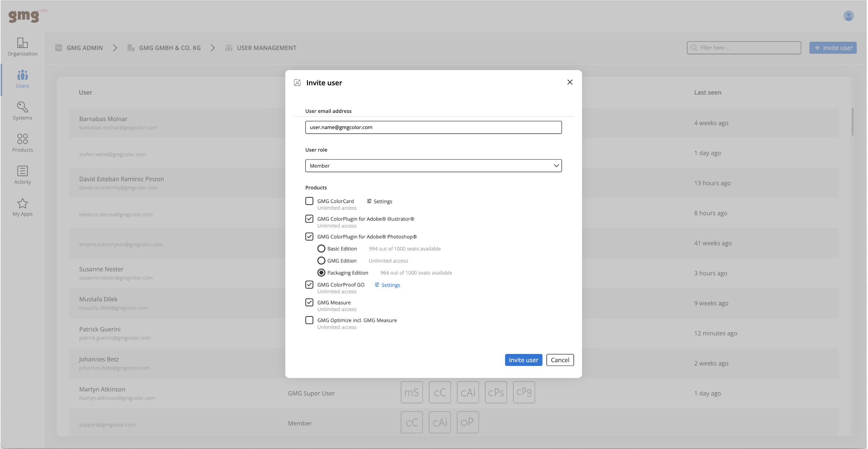Click the GMG GMBH & CO. KG breadcrumb
This screenshot has height=449, width=868.
pos(170,48)
